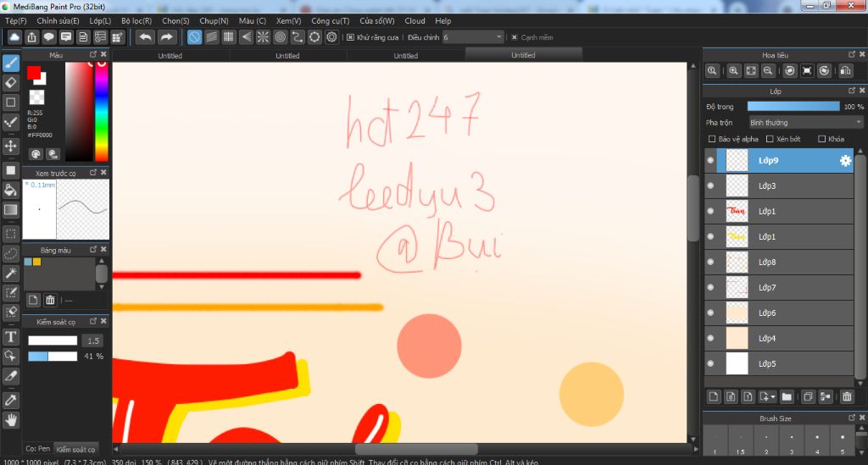The image size is (868, 465).
Task: Switch to the Cọ: Pen tab
Action: tap(37, 448)
